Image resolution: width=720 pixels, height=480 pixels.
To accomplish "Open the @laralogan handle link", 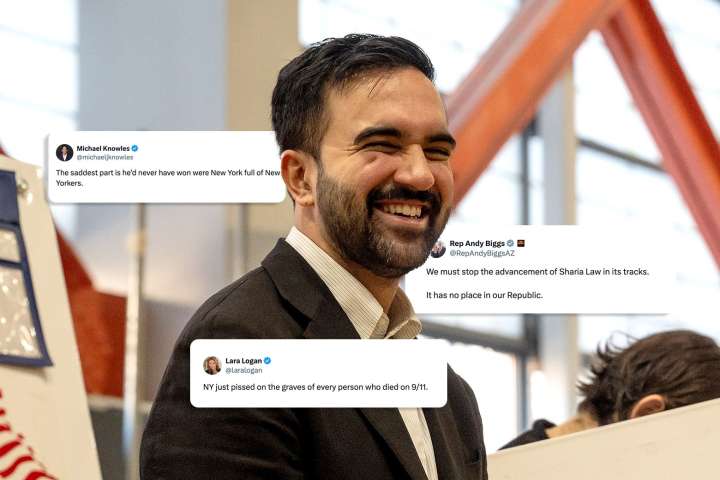I will click(243, 370).
